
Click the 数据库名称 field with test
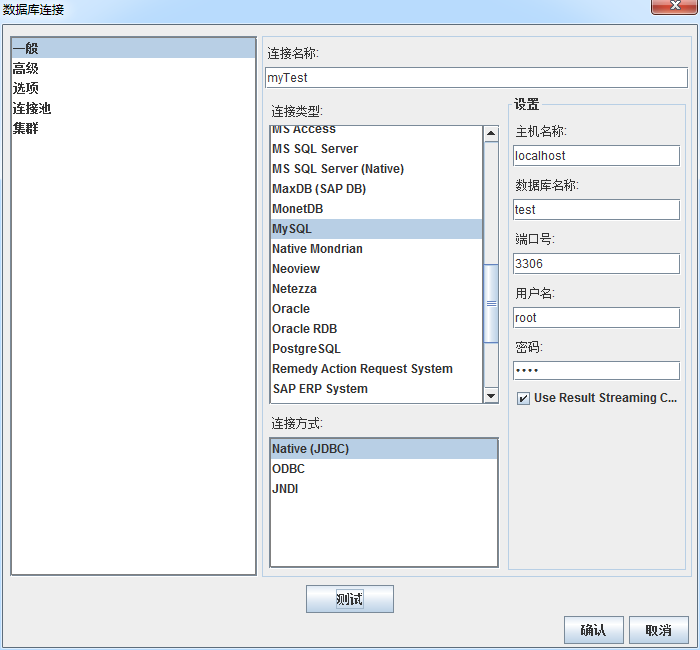point(596,210)
